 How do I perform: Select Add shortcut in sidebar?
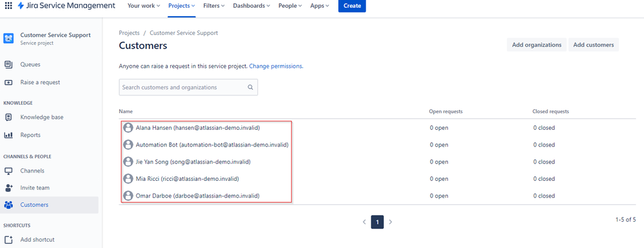click(x=49, y=240)
